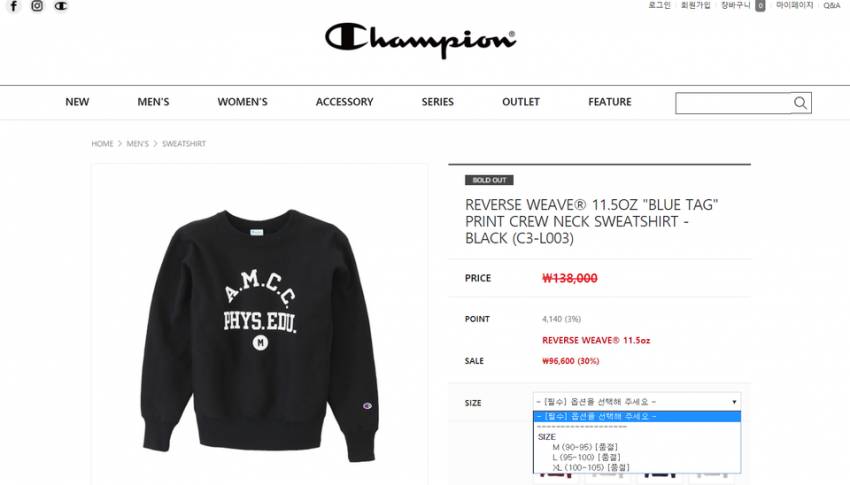This screenshot has height=485, width=850.
Task: Click the Champion logo header
Action: click(x=420, y=40)
